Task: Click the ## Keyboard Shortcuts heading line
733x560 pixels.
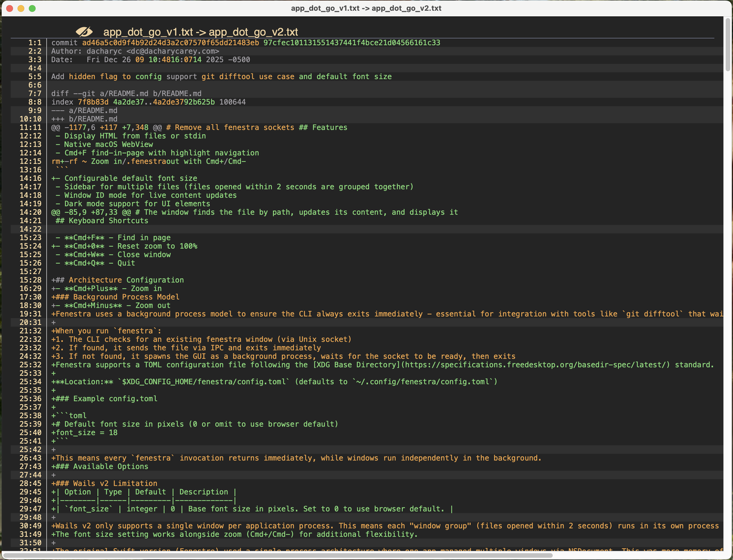Action: 99,220
